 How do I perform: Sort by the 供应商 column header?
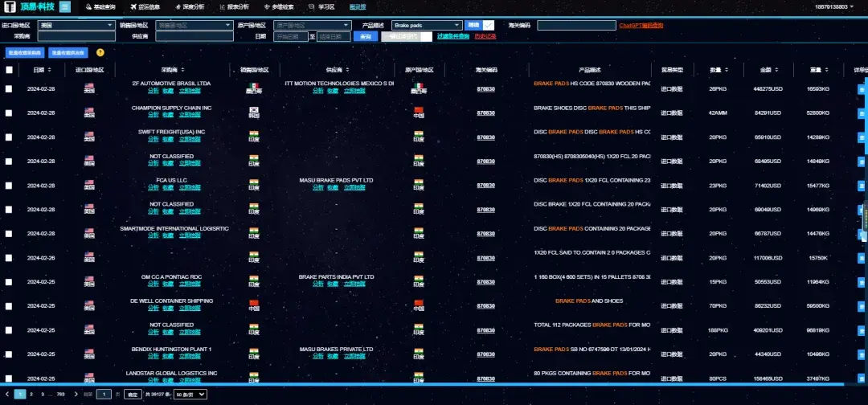337,70
